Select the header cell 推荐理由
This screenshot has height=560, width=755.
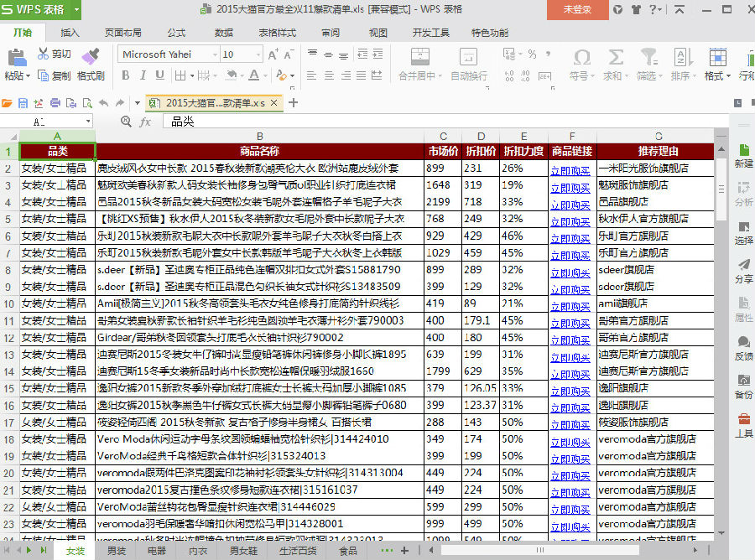tap(657, 151)
